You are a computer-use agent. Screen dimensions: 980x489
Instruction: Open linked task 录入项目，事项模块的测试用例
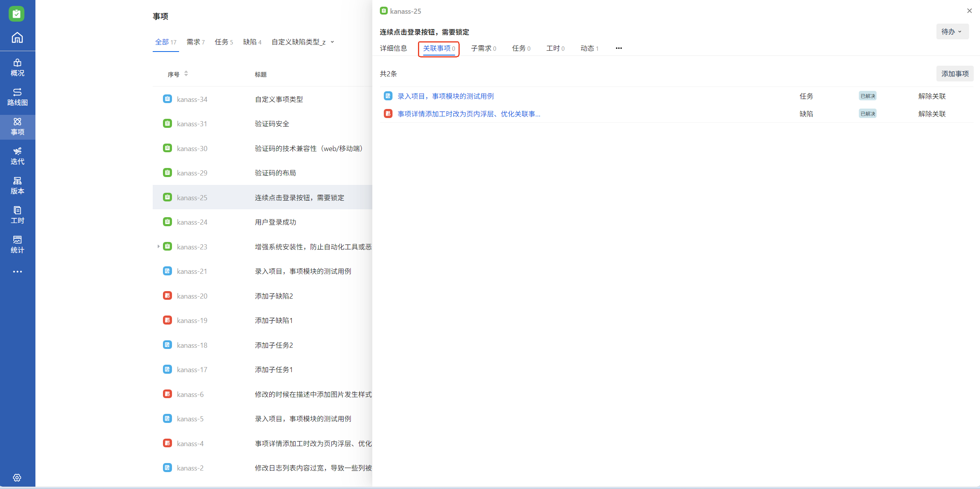446,96
